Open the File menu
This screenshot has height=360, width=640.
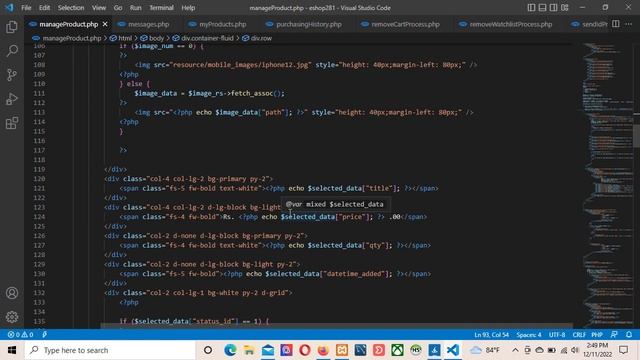tap(26, 8)
